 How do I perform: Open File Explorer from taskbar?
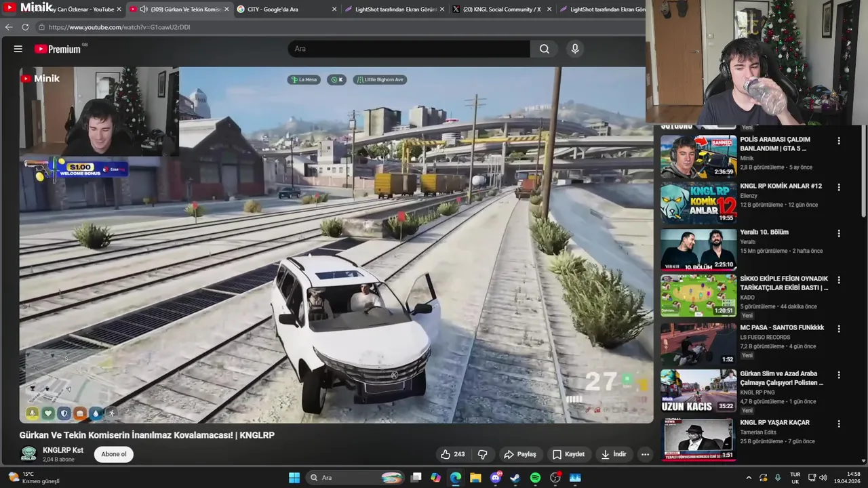[x=475, y=478]
